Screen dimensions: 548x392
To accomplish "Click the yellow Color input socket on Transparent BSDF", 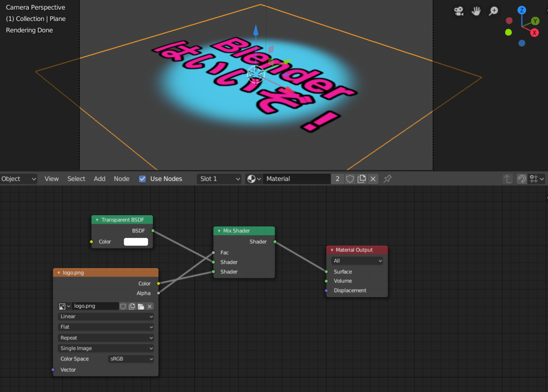I will (x=91, y=242).
